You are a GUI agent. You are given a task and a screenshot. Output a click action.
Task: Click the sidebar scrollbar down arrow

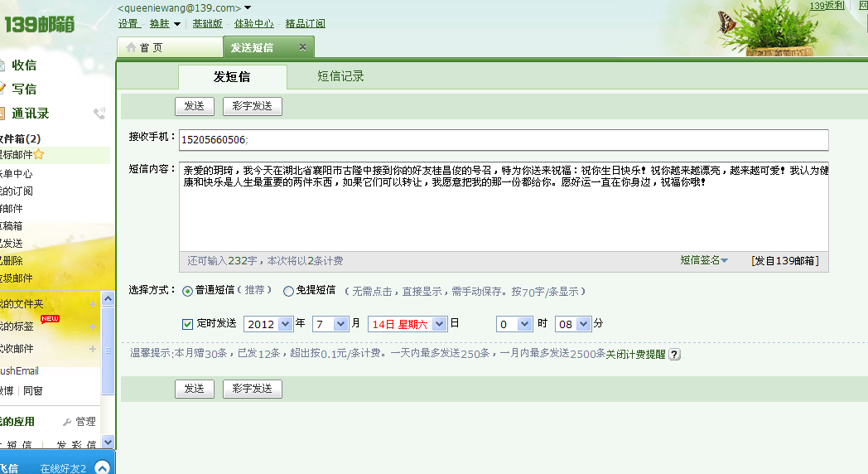108,442
